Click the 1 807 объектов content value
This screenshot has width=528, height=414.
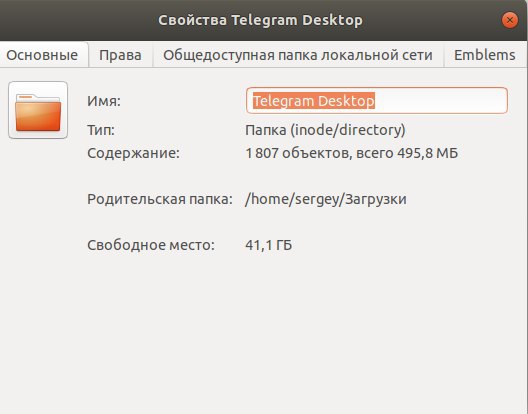point(352,153)
